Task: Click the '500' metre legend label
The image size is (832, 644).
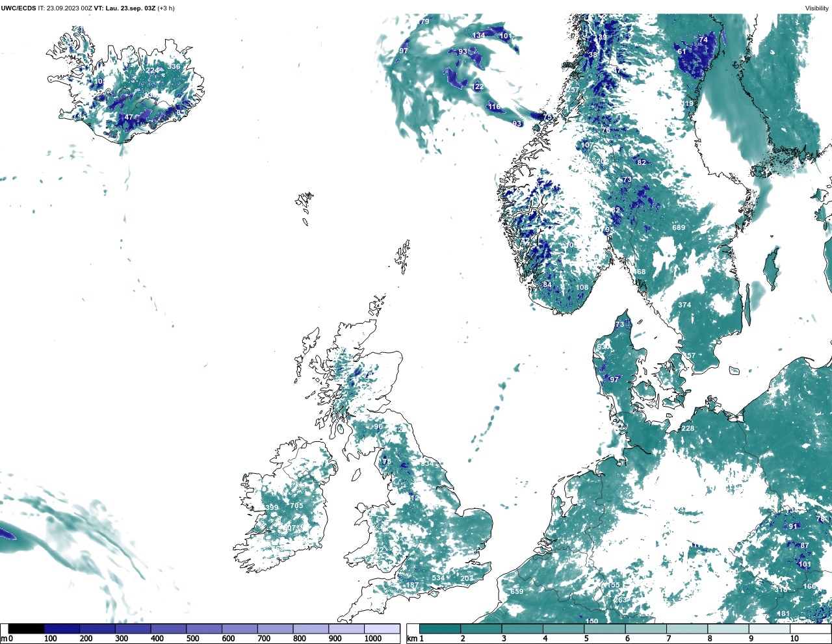Action: tap(192, 639)
